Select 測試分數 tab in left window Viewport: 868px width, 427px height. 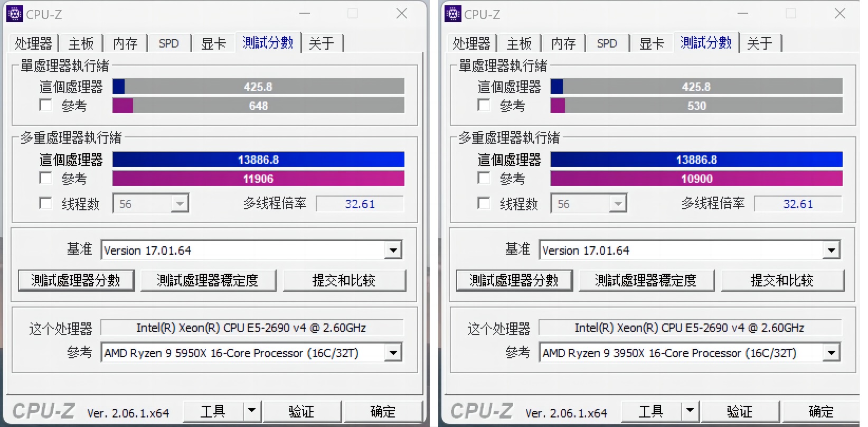click(x=268, y=42)
